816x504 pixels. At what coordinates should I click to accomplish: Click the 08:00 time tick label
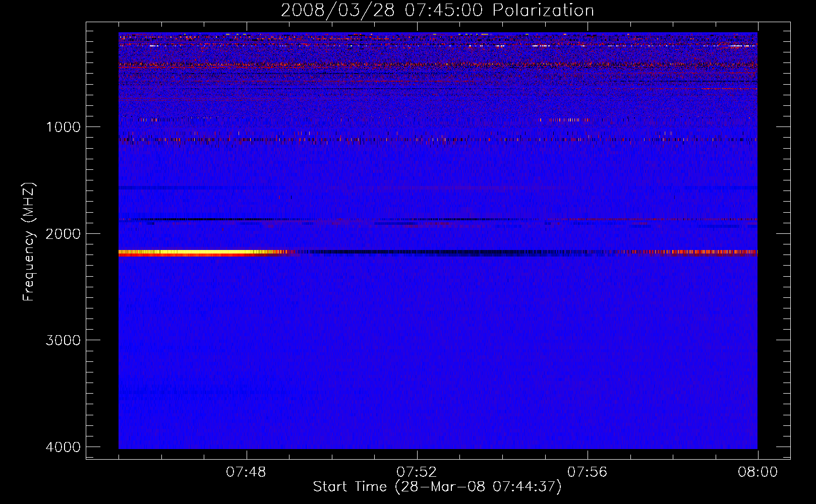pyautogui.click(x=757, y=472)
